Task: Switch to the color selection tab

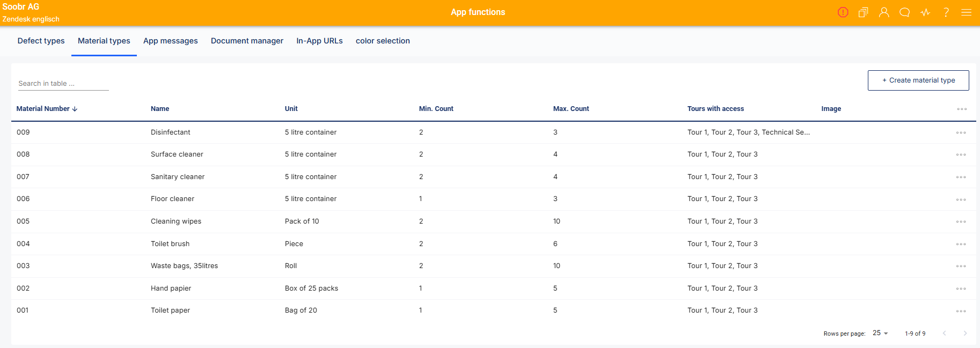Action: (x=383, y=41)
